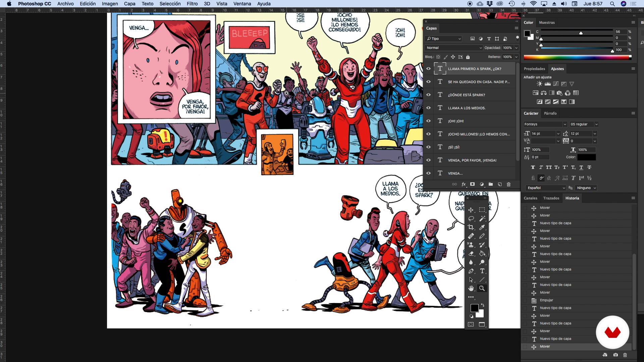Screen dimensions: 644x362
Task: Select the Magic Wand tool
Action: (482, 219)
